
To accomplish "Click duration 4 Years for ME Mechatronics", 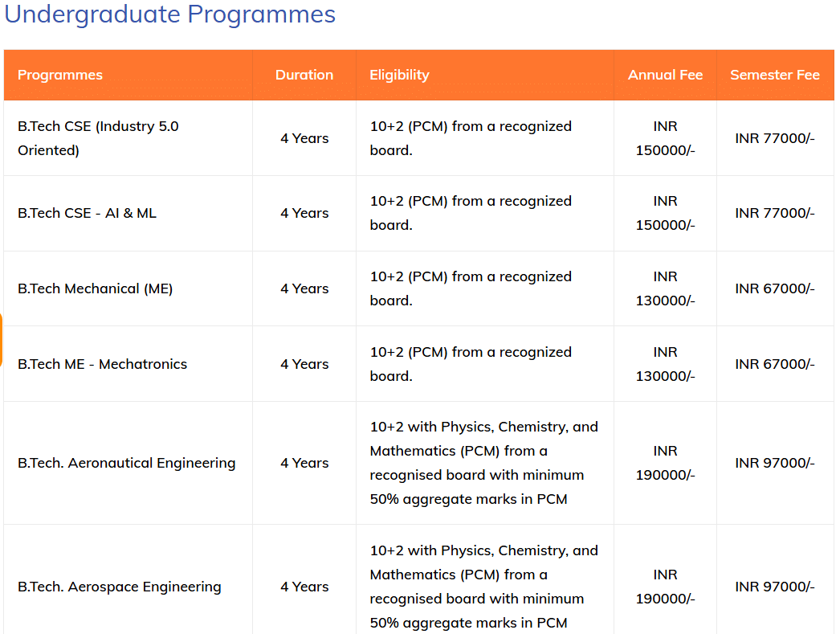I will pos(304,365).
